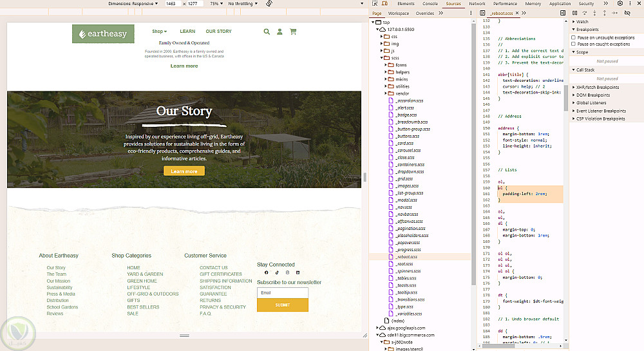The image size is (644, 351).
Task: Open the Dimensions: Responsive dropdown
Action: [133, 3]
